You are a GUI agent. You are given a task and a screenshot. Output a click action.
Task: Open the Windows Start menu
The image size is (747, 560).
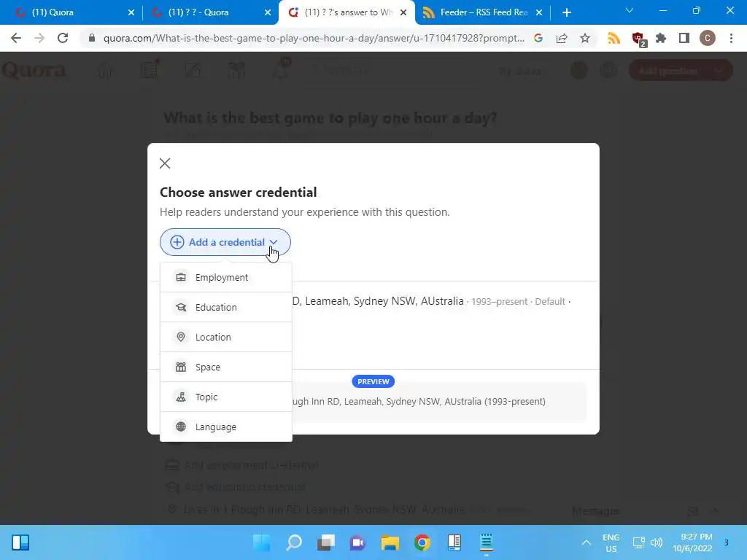tap(262, 542)
